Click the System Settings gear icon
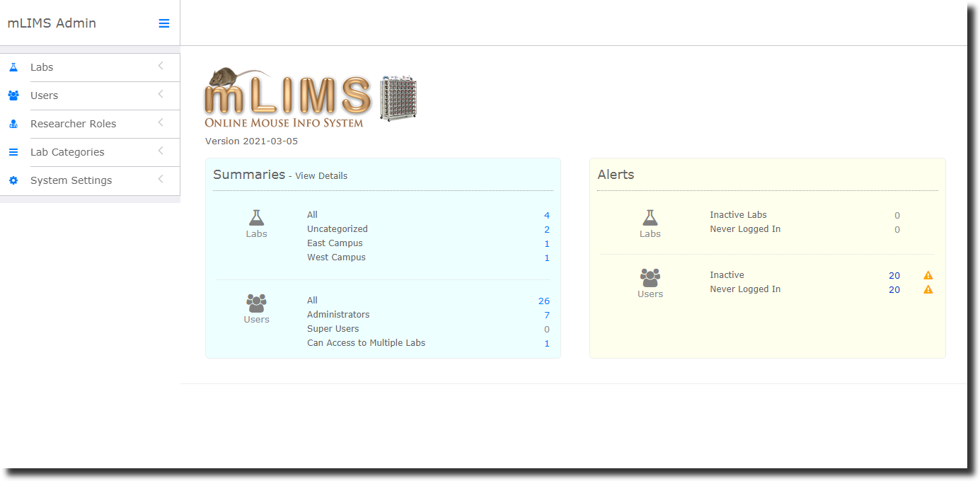Viewport: 980px width, 481px height. click(x=13, y=180)
